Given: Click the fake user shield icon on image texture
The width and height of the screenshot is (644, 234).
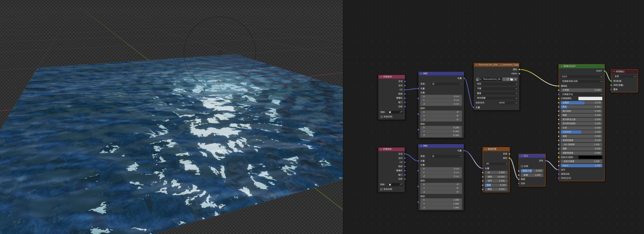Looking at the screenshot, I should 504,79.
